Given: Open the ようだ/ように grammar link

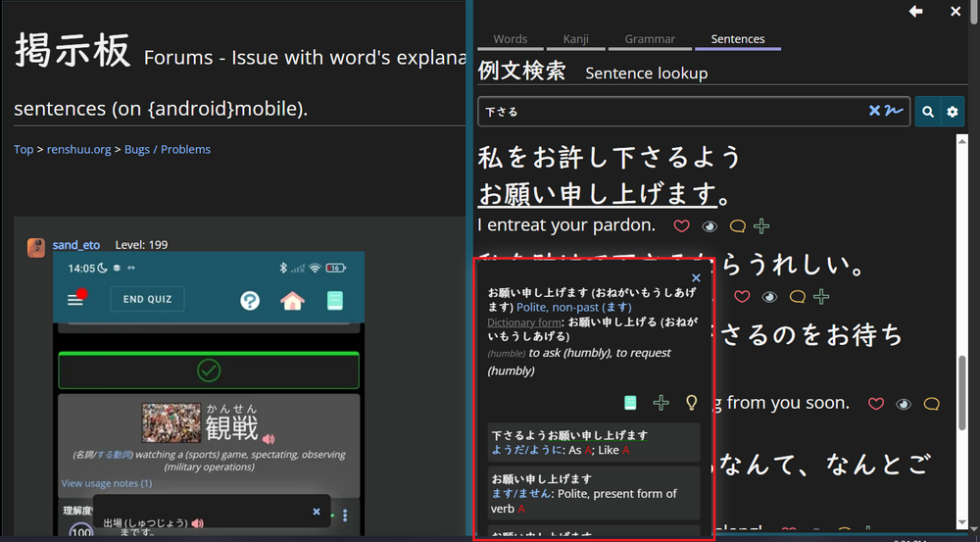Looking at the screenshot, I should pyautogui.click(x=529, y=450).
